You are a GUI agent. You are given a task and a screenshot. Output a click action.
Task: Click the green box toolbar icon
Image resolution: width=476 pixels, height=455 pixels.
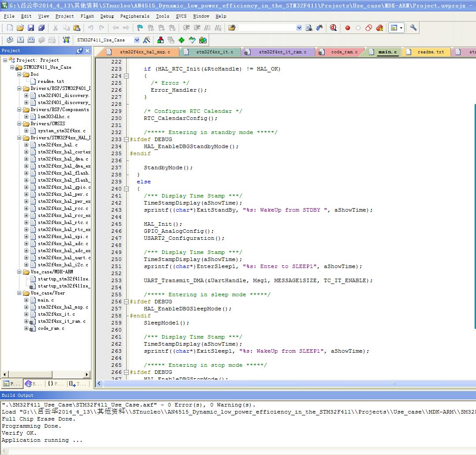click(203, 40)
